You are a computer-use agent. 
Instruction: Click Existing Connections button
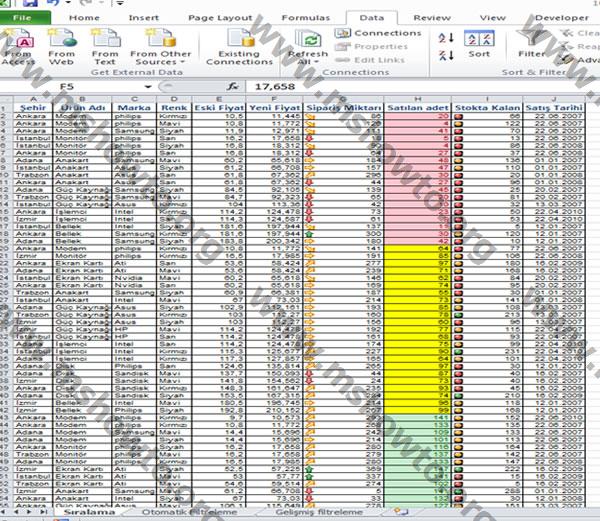[240, 47]
